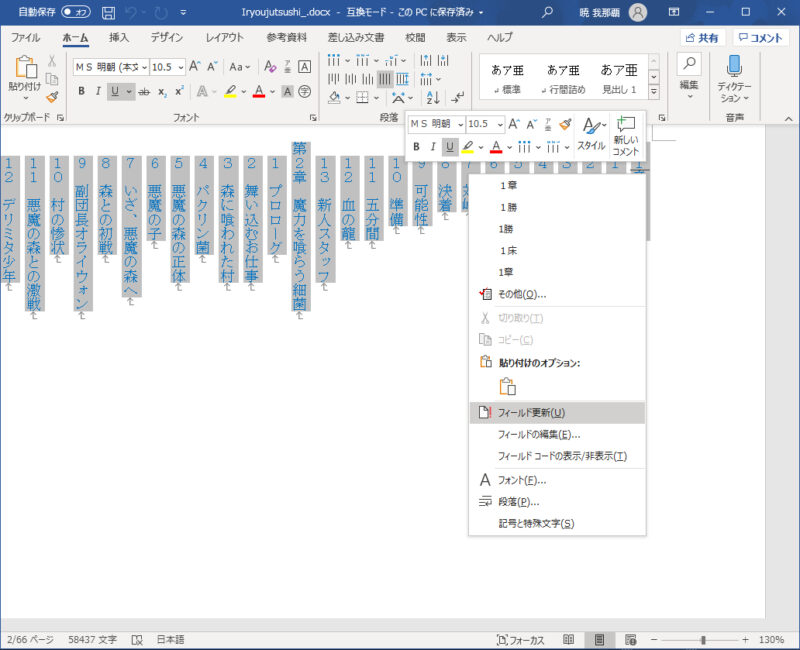Open the ribbon font size dropdown
800x650 pixels.
point(180,67)
